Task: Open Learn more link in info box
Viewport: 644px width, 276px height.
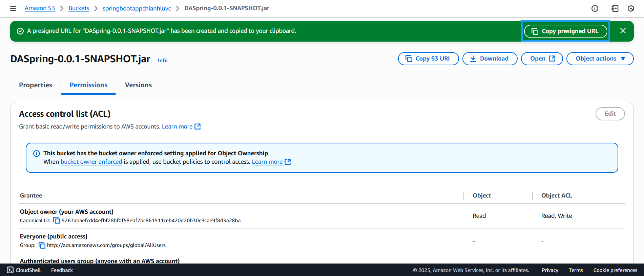Action: coord(271,162)
